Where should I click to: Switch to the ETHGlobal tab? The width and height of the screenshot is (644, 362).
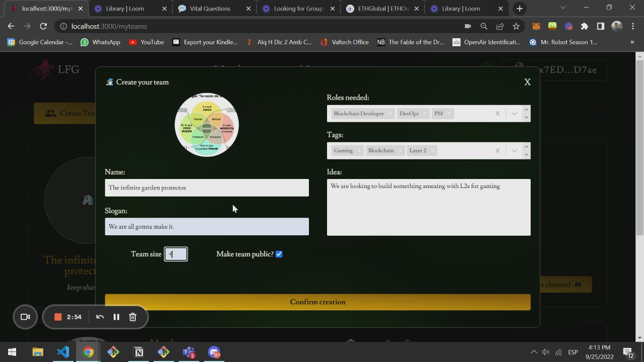tap(383, 9)
